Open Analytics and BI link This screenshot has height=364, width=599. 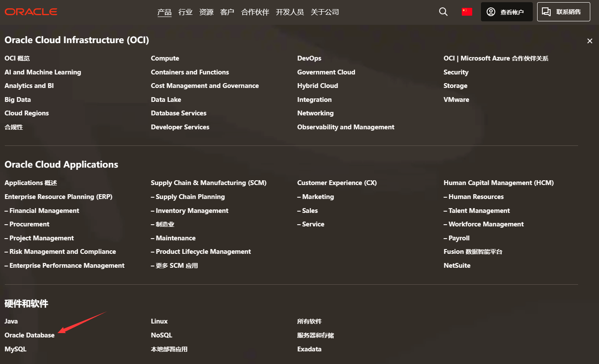click(x=29, y=86)
